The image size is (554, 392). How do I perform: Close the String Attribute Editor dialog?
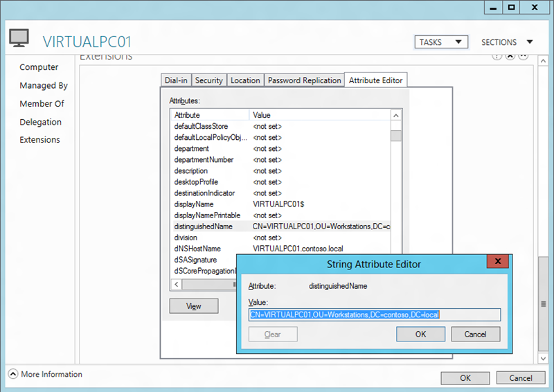tap(497, 263)
